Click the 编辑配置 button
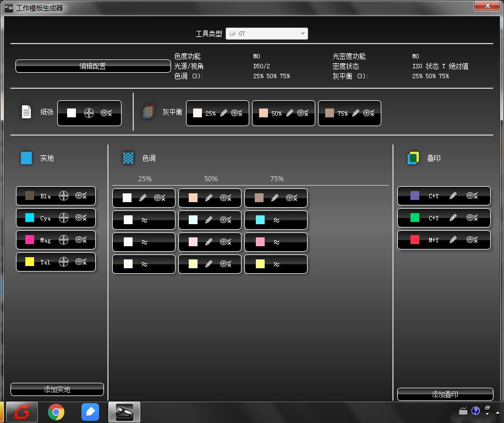504x423 pixels. (x=93, y=66)
